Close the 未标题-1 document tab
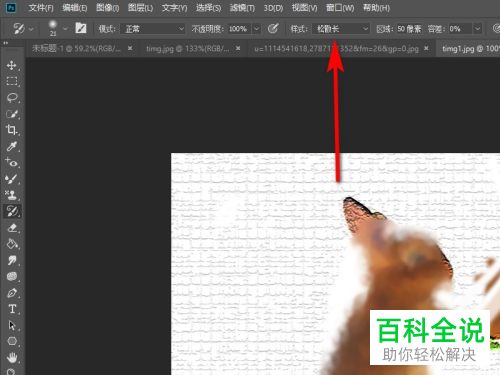The width and height of the screenshot is (500, 375). tap(130, 49)
